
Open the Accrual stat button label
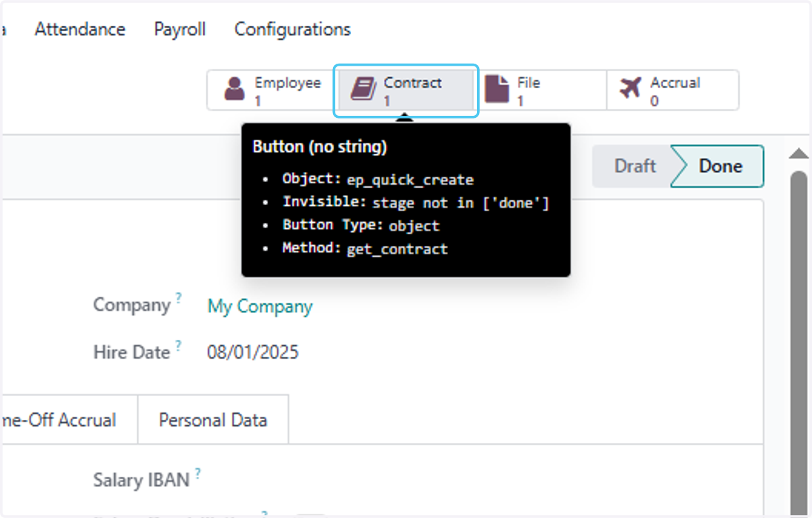coord(675,83)
